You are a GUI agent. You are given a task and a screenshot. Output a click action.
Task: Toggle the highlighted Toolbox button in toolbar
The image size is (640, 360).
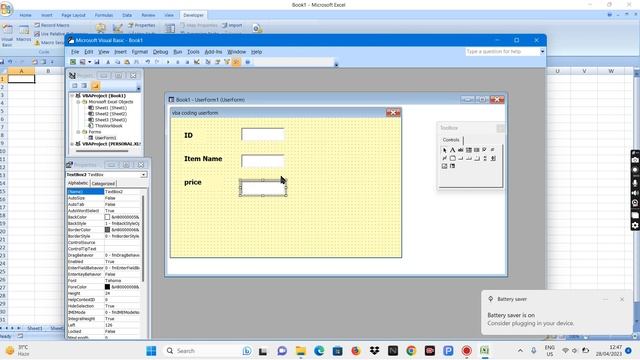coord(236,62)
